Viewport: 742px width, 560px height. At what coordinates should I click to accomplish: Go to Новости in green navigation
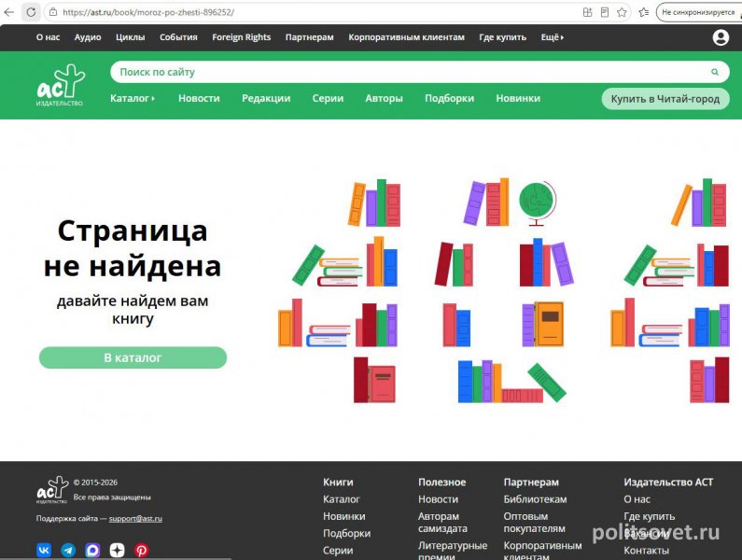tap(199, 98)
